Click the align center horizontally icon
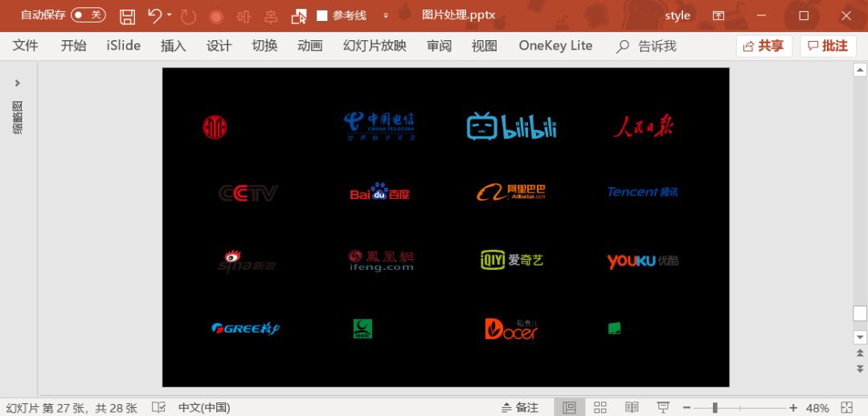 (244, 17)
